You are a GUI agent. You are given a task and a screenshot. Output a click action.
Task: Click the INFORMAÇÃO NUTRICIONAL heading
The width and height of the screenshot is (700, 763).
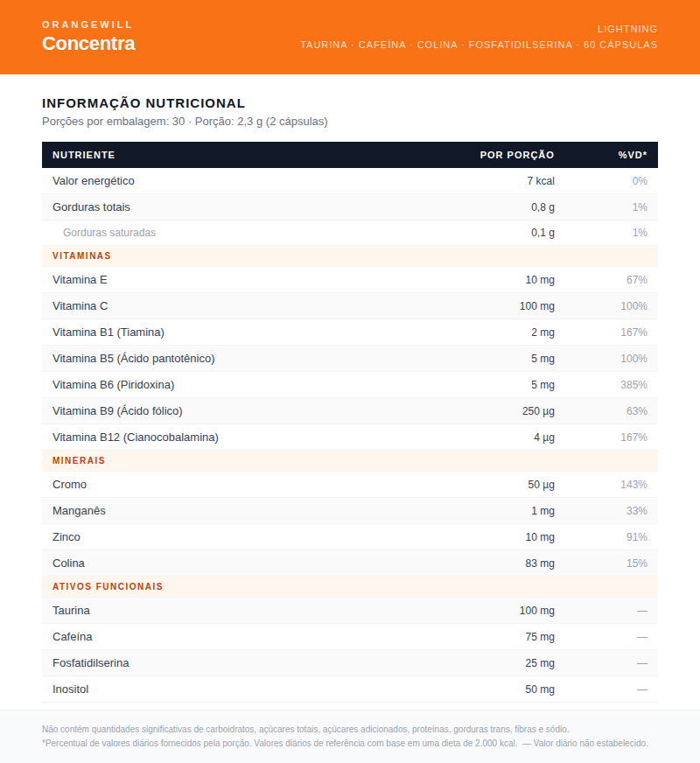143,103
